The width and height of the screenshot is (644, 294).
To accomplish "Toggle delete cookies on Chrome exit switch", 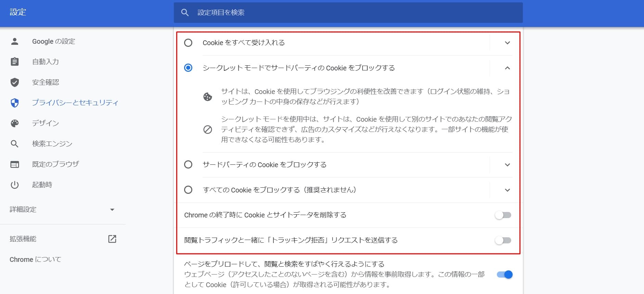I will (503, 215).
